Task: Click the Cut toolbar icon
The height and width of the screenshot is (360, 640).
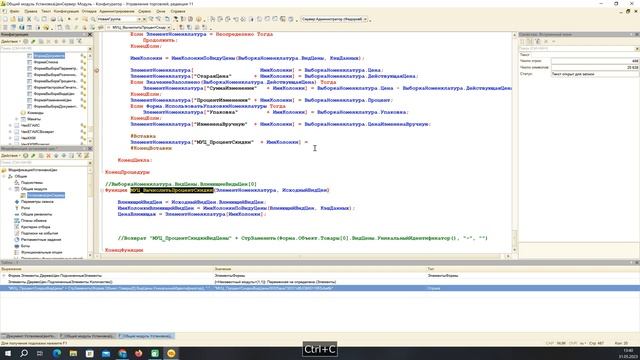Action: (x=29, y=19)
